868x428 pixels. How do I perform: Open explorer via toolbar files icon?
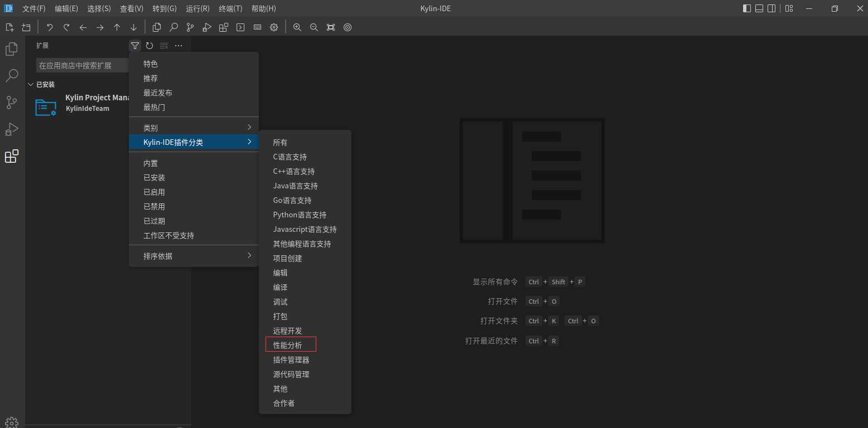[x=157, y=27]
